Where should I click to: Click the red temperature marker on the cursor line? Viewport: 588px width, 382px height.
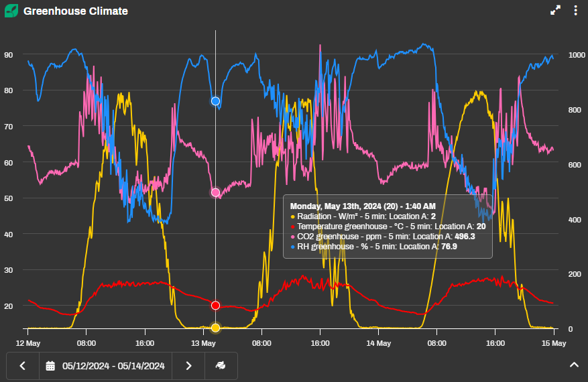click(x=215, y=306)
